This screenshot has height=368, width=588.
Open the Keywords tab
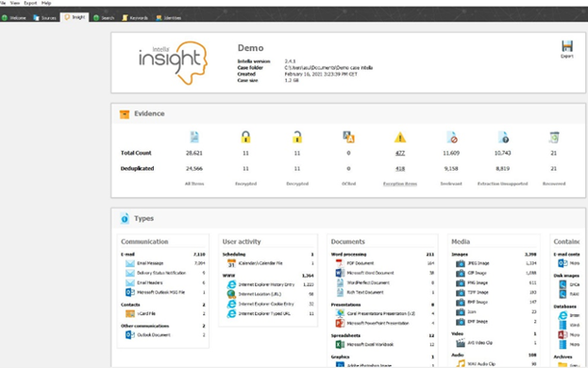tap(135, 18)
